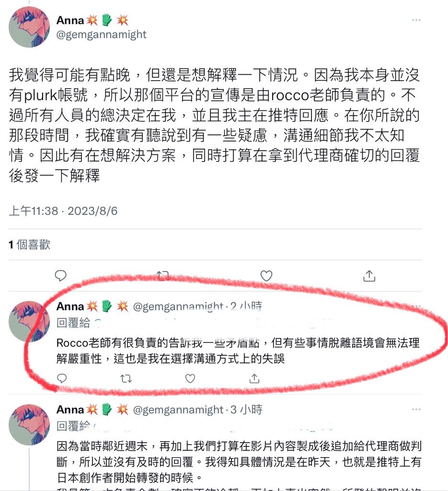
Task: Like the circled 2小時 reply tweet
Action: [x=190, y=379]
